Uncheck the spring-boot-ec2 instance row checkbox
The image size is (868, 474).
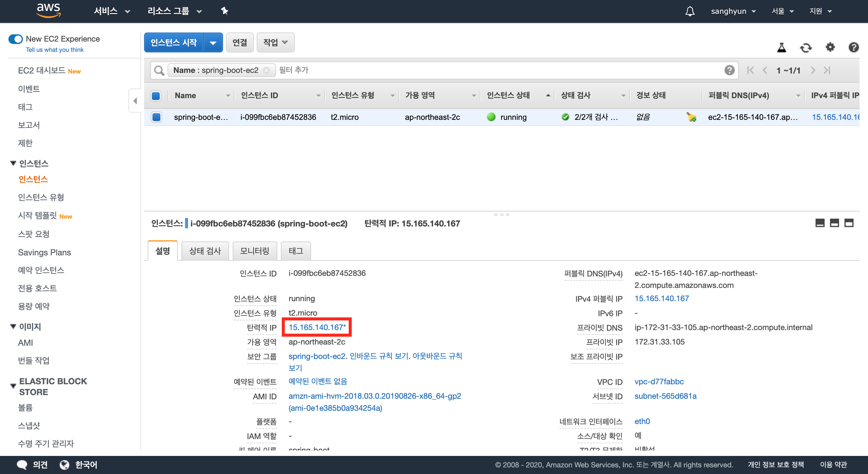click(x=156, y=117)
